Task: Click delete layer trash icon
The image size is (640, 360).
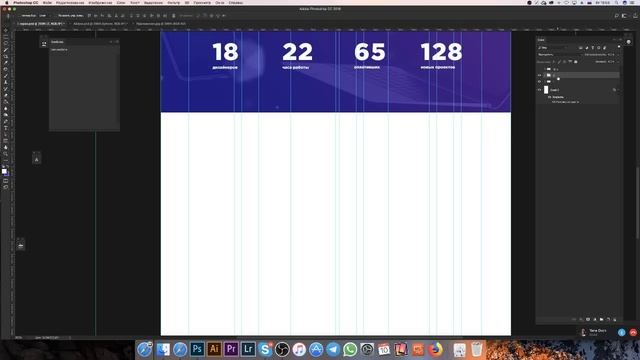Action: (x=615, y=319)
